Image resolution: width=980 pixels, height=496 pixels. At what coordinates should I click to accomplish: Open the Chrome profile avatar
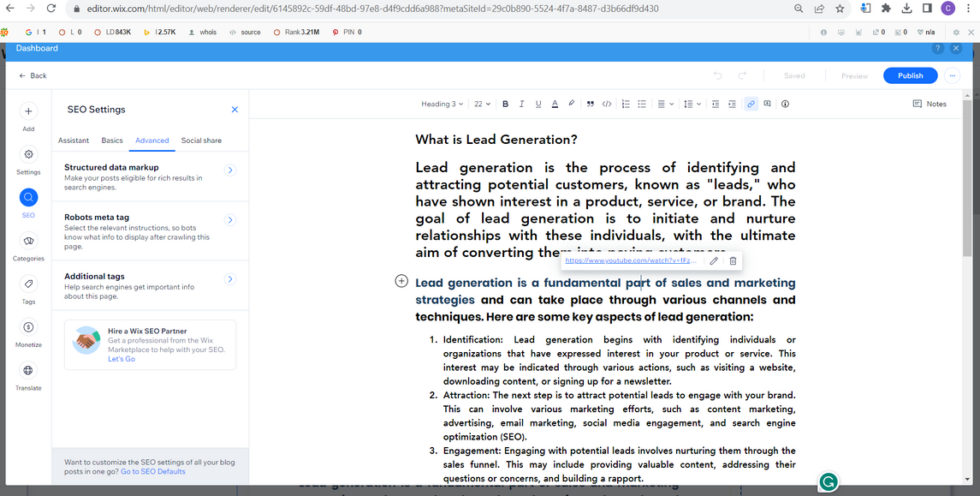[x=948, y=9]
